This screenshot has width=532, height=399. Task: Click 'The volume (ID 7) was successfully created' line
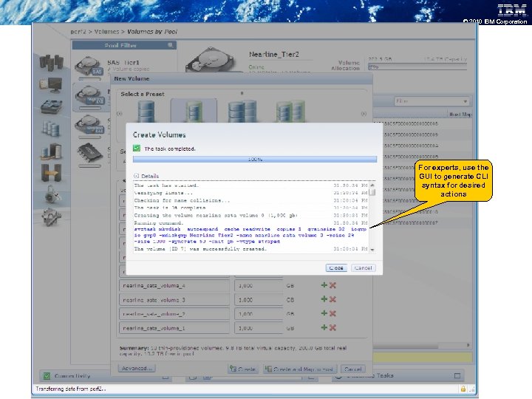pos(200,249)
